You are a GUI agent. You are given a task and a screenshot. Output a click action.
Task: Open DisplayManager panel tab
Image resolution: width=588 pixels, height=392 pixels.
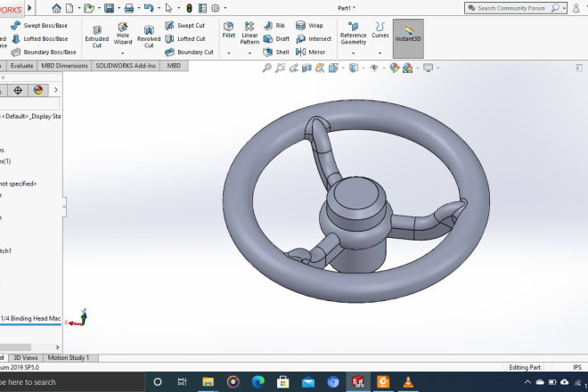coord(38,90)
